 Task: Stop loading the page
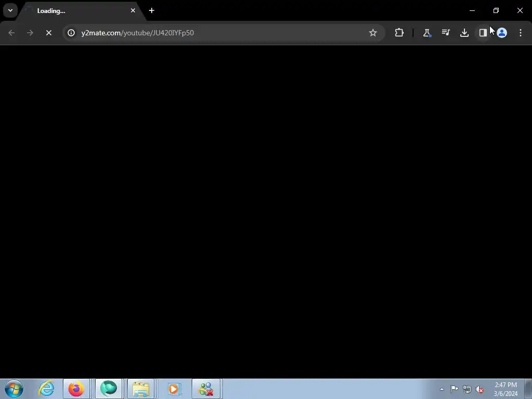[49, 33]
